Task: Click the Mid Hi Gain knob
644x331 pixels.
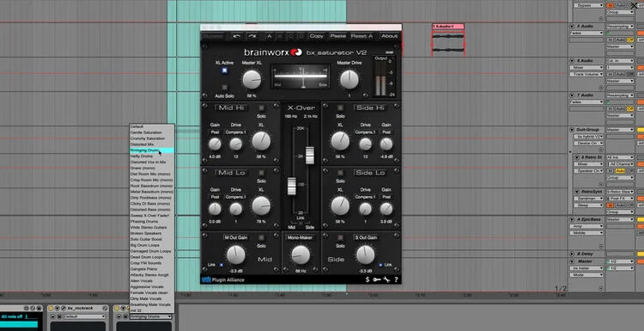Action: (215, 144)
